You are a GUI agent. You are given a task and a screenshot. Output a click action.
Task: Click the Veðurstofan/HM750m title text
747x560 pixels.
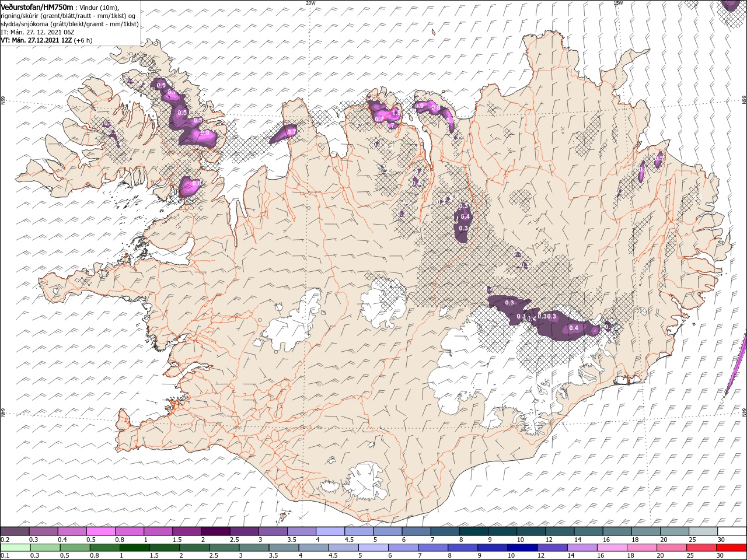tap(37, 6)
